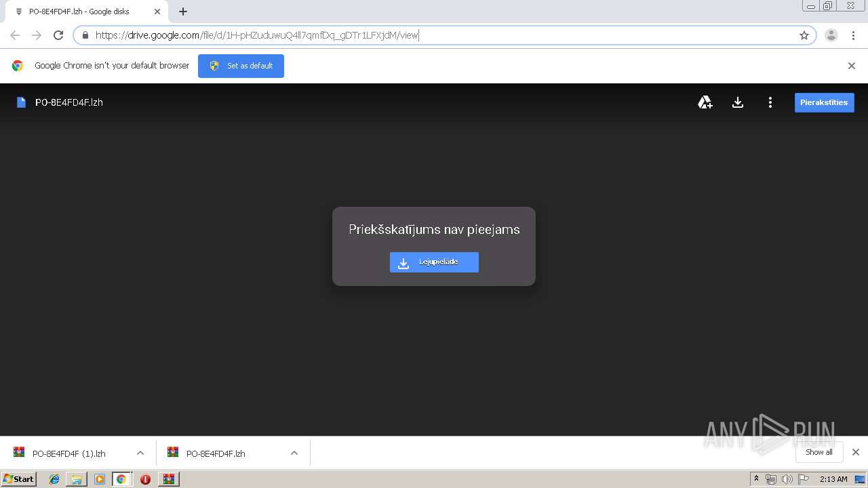Close the downloads bar
Screen dimensions: 868x488
tap(856, 452)
